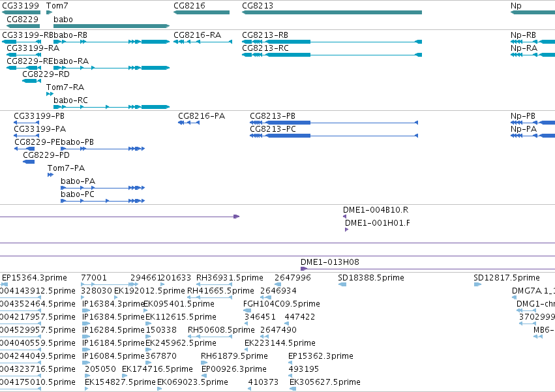Select the CG8213 gene bar
Image resolution: width=555 pixels, height=392 pixels.
[x=332, y=12]
